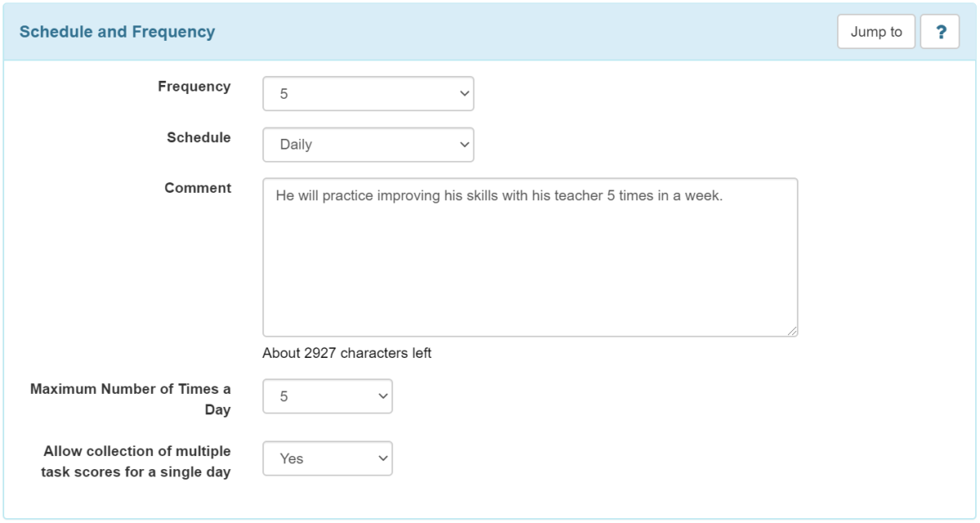The image size is (980, 523).
Task: Open the Maximum Number of Times a Day dropdown
Action: coord(327,396)
